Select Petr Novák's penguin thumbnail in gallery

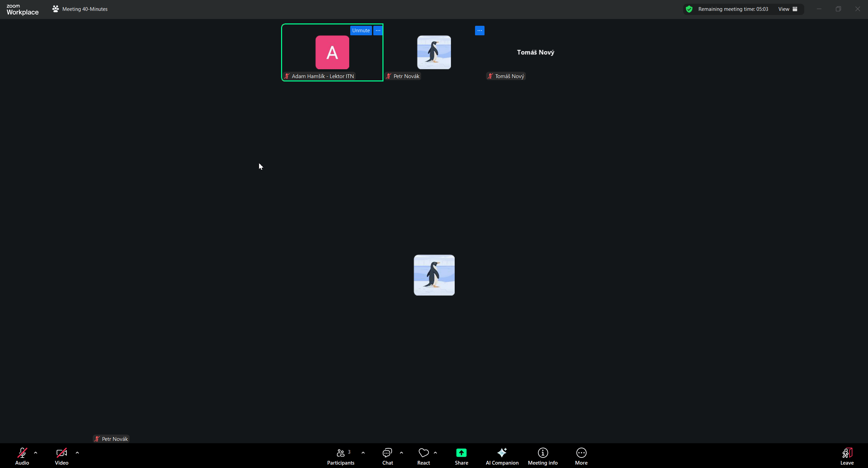(x=434, y=52)
